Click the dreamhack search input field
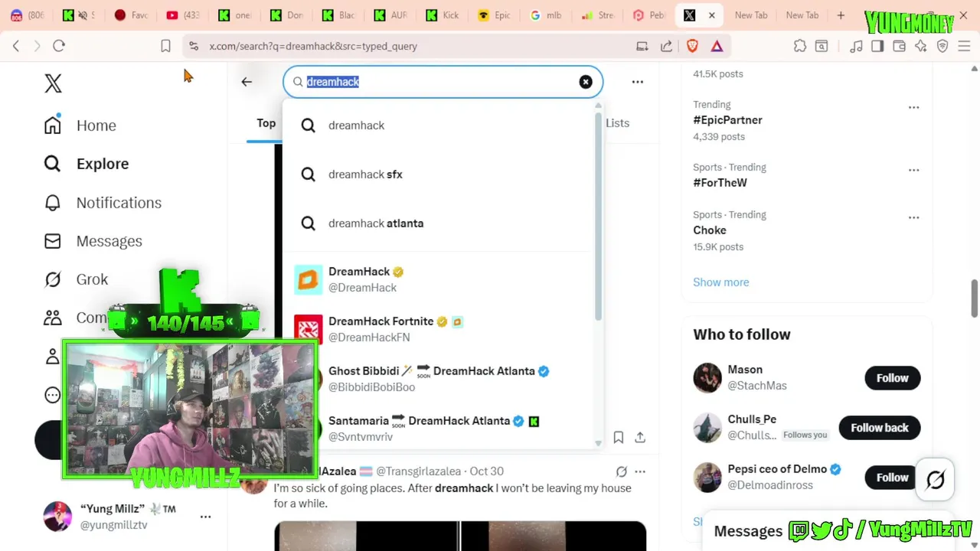The image size is (980, 551). coord(443,82)
